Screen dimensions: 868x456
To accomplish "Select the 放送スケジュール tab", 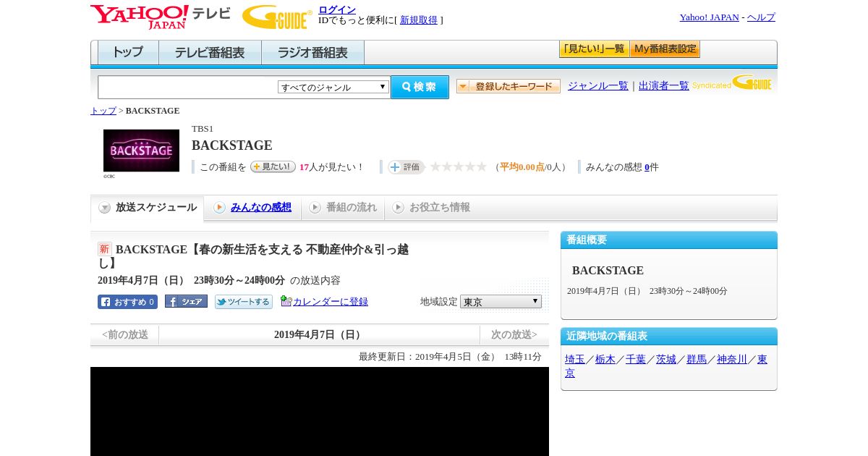I will tap(148, 208).
